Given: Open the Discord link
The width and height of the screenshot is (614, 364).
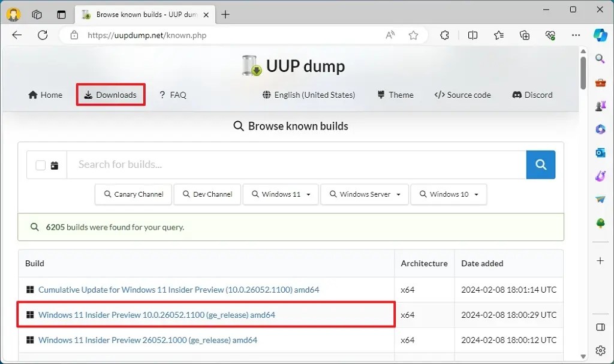Looking at the screenshot, I should (x=532, y=95).
